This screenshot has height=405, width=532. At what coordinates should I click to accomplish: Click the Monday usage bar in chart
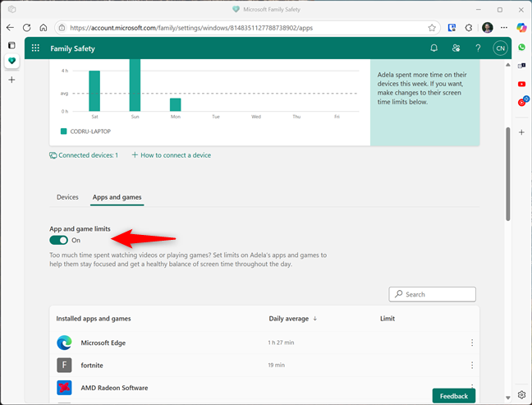(x=176, y=104)
